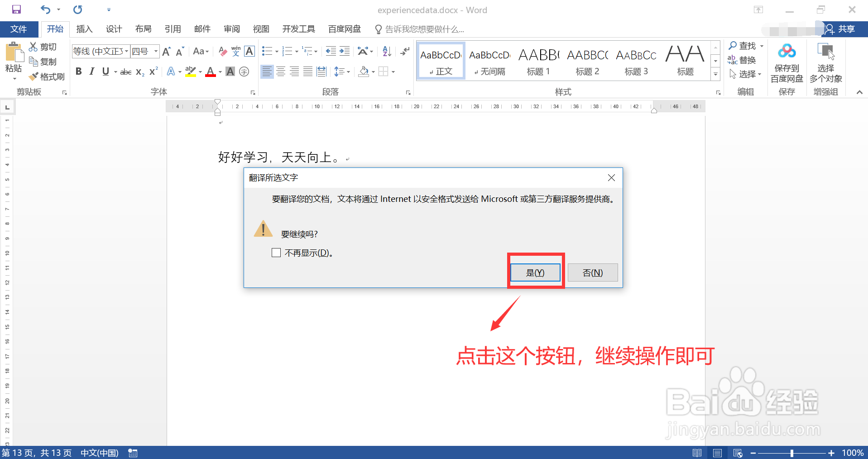Expand numbered list dropdown arrow
The height and width of the screenshot is (459, 868).
[297, 52]
